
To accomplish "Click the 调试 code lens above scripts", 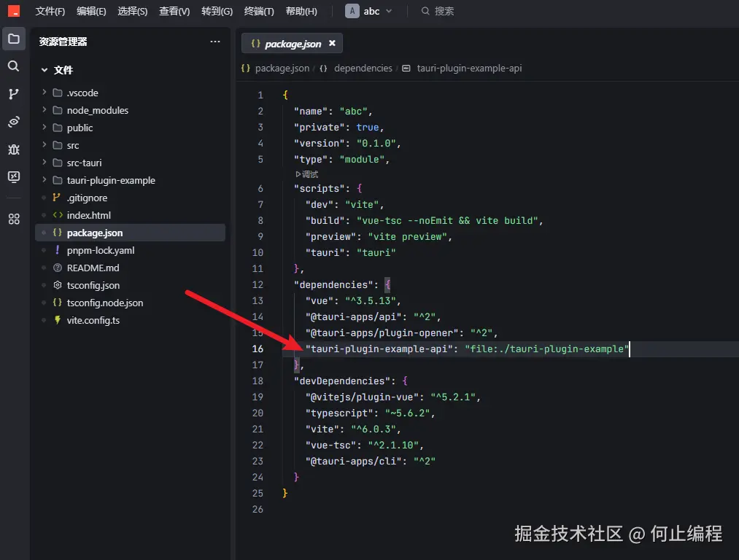I will pos(307,174).
